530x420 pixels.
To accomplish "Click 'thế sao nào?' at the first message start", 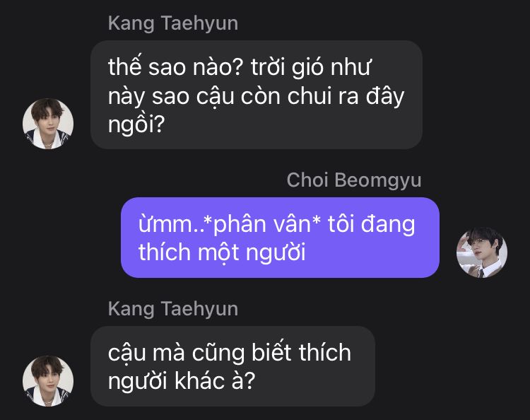I will [x=176, y=66].
